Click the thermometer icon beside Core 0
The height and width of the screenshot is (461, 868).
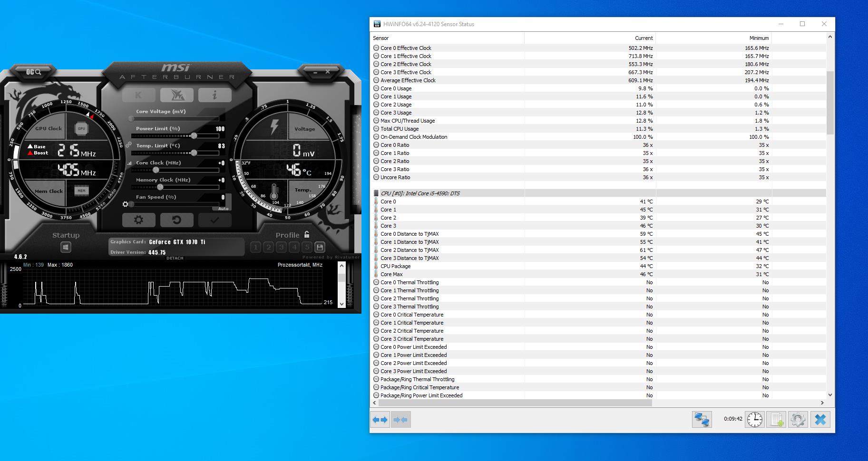(x=376, y=202)
